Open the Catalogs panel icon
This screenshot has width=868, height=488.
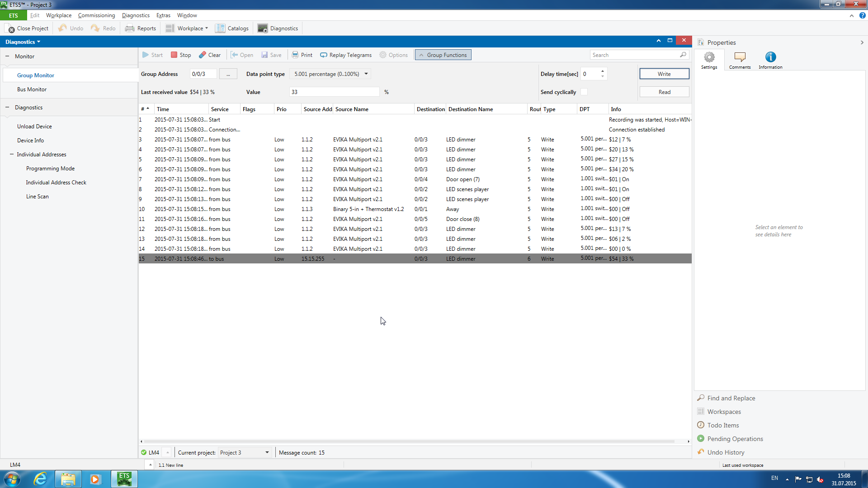click(220, 28)
